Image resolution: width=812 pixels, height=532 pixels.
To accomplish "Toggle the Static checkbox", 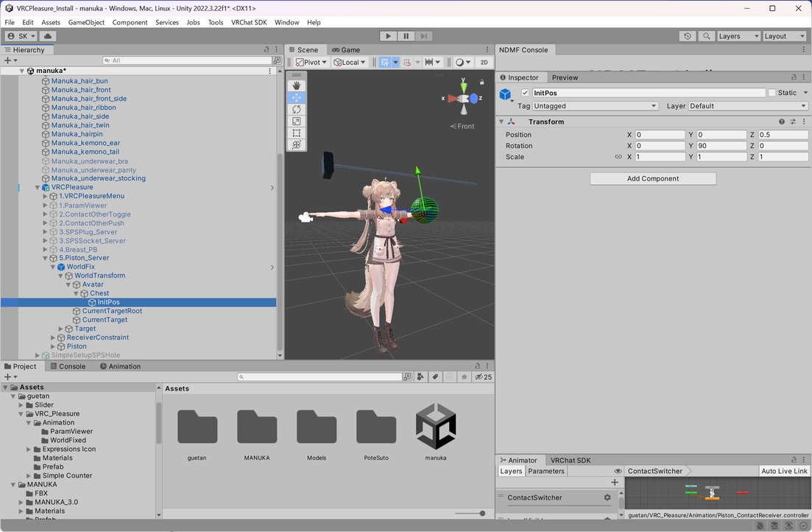I will pos(772,93).
